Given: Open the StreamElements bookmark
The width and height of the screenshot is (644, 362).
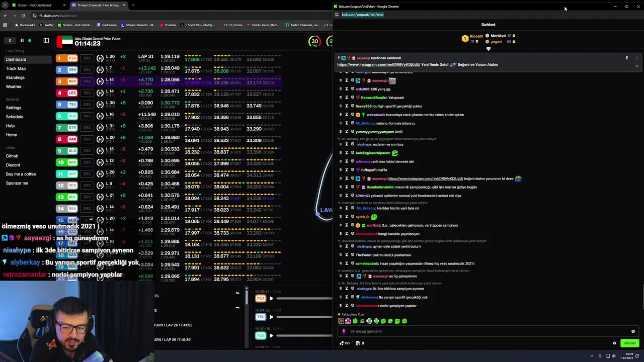Looking at the screenshot, I should [x=138, y=25].
